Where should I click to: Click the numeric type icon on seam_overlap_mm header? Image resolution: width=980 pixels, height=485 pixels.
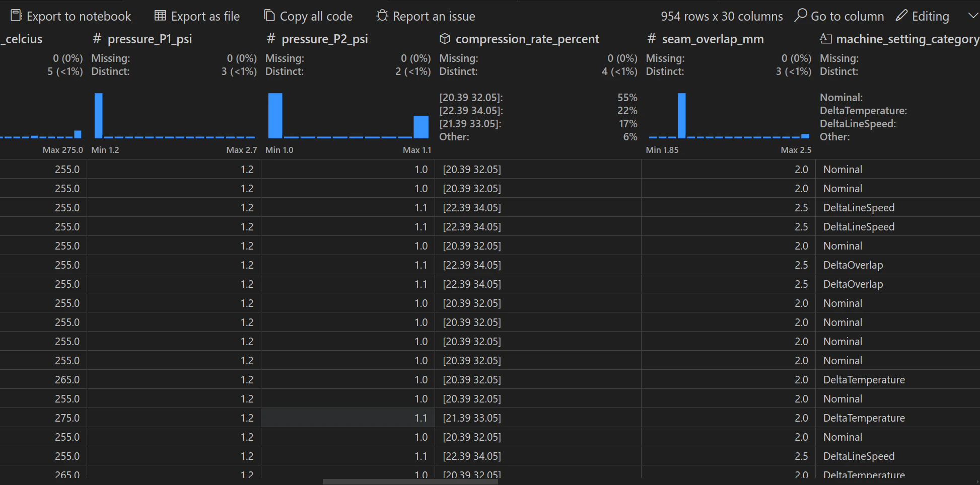[652, 39]
